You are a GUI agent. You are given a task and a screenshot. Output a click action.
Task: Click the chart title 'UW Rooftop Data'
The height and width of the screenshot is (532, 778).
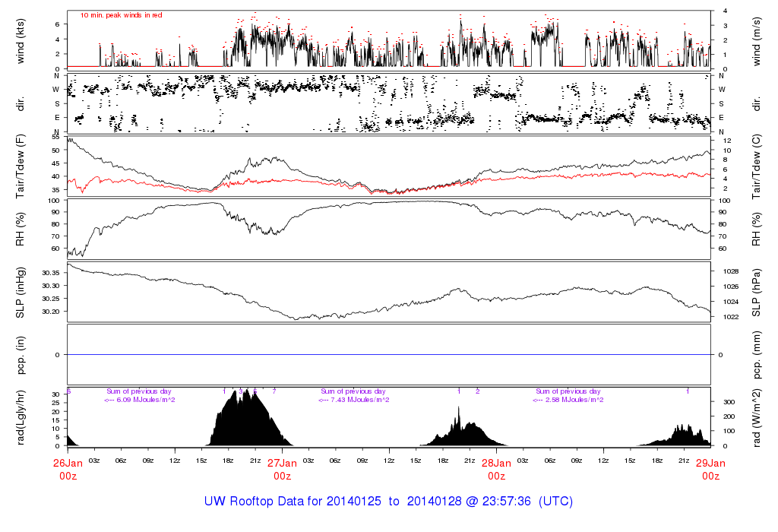(x=388, y=502)
